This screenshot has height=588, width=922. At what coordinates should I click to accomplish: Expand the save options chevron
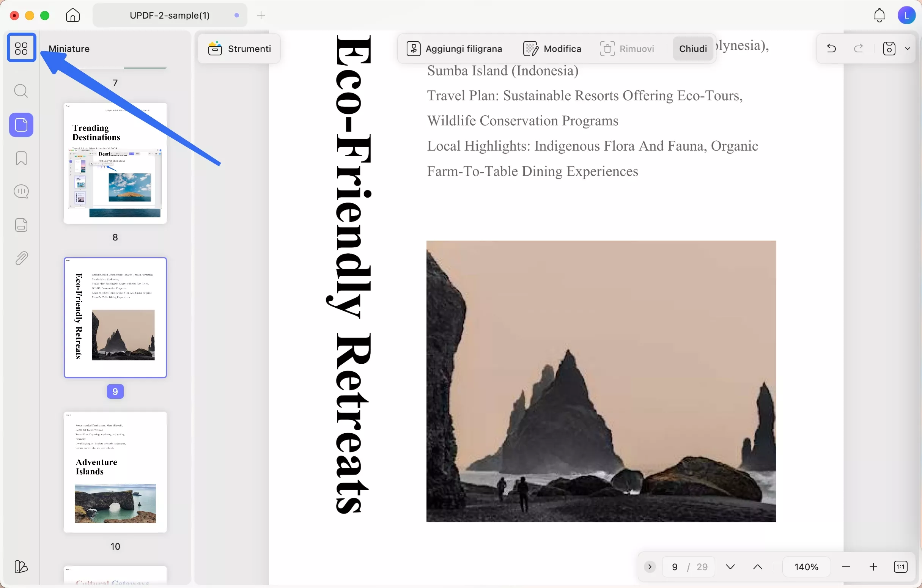908,48
